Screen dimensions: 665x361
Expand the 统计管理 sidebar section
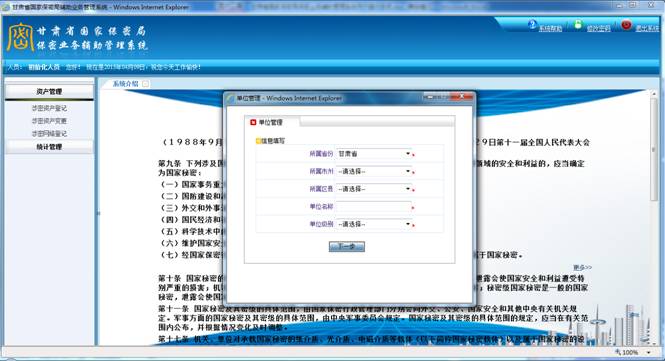[49, 147]
